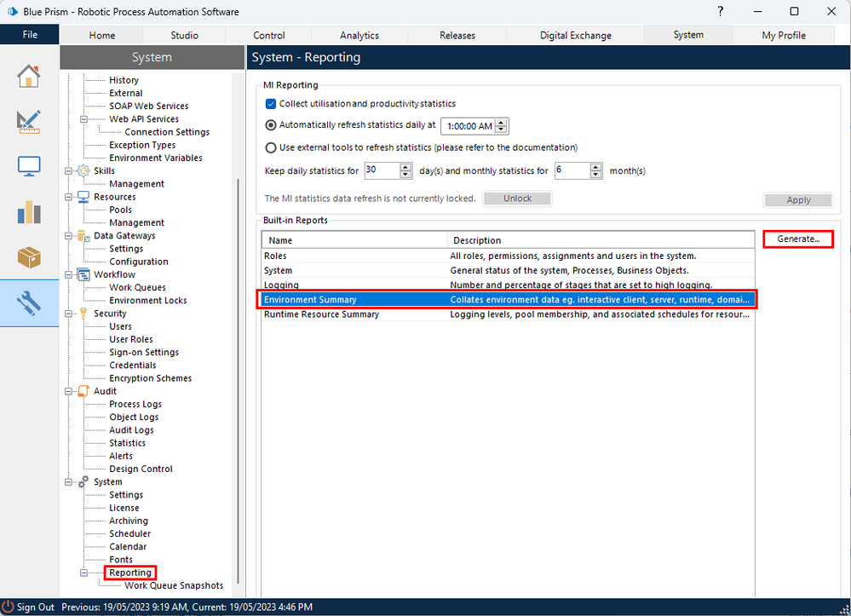Screen dimensions: 851x616
Task: Click the refresh time 1:00:00 AM field
Action: (469, 126)
